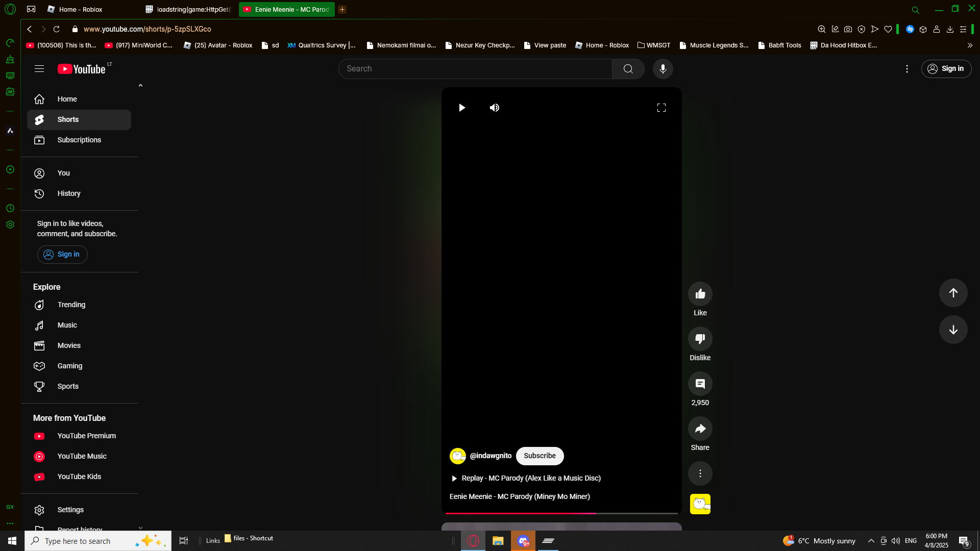Like the Short with thumbs up

(700, 294)
